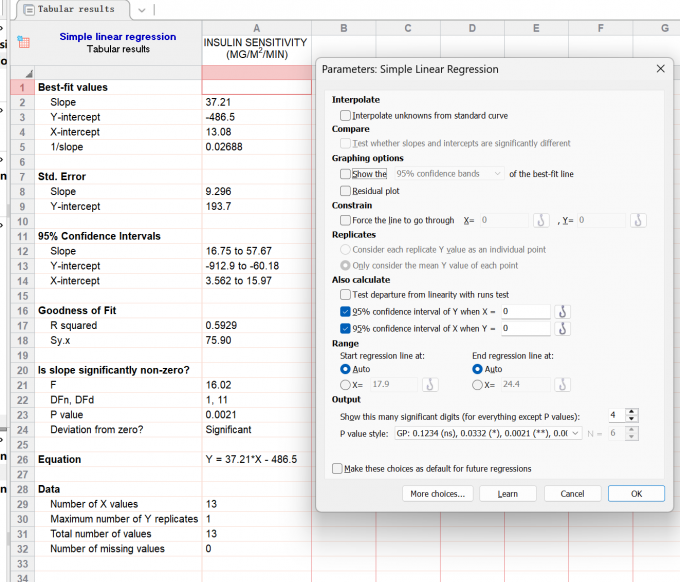Select X= radio for Start regression line
Screen dimensions: 680x582
point(345,385)
